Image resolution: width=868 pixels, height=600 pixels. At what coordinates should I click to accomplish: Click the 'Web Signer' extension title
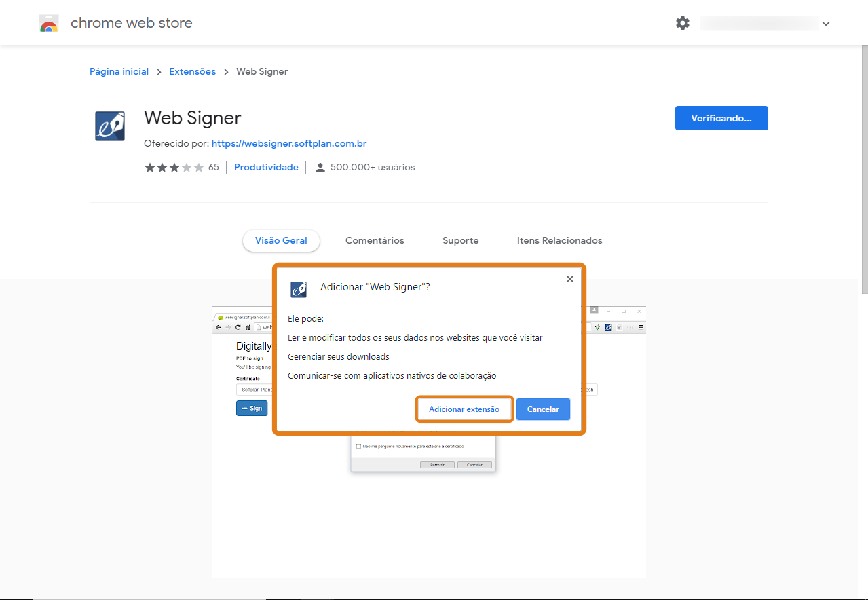point(193,117)
